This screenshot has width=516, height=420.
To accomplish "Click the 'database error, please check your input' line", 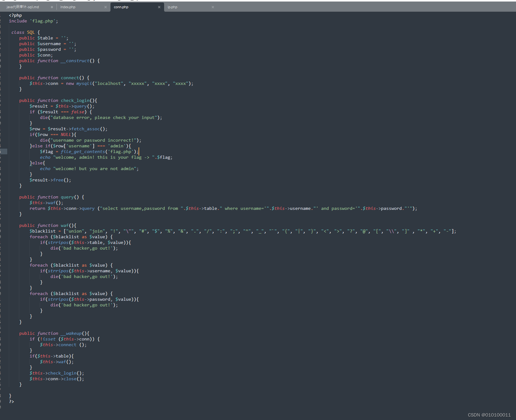I will [101, 117].
